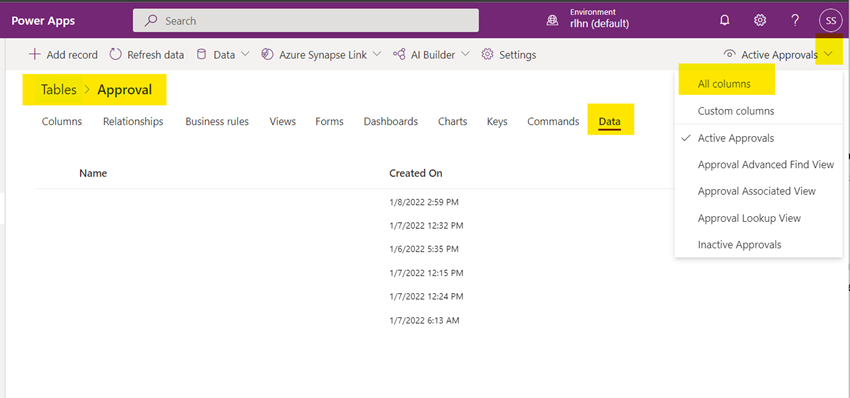Open notifications bell icon
Image resolution: width=850 pixels, height=398 pixels.
tap(725, 21)
